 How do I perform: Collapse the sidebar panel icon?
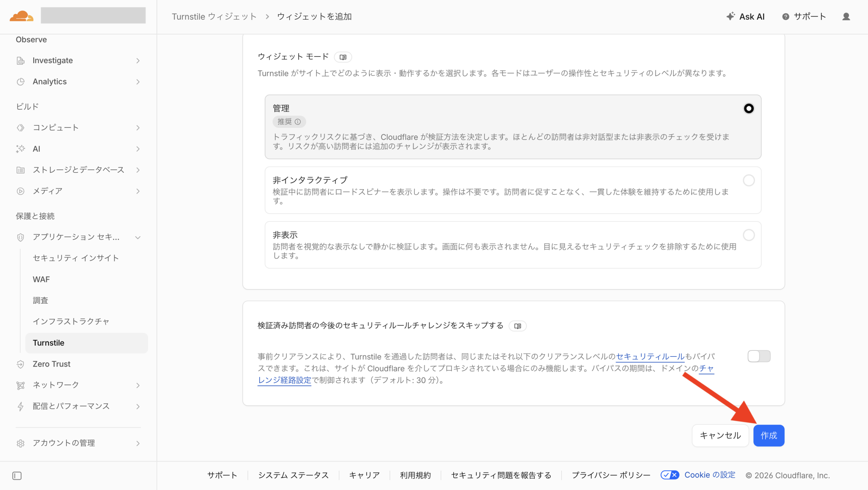[17, 476]
